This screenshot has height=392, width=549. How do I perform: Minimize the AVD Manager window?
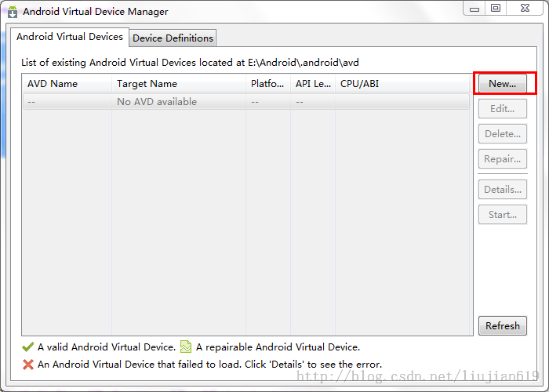click(474, 9)
